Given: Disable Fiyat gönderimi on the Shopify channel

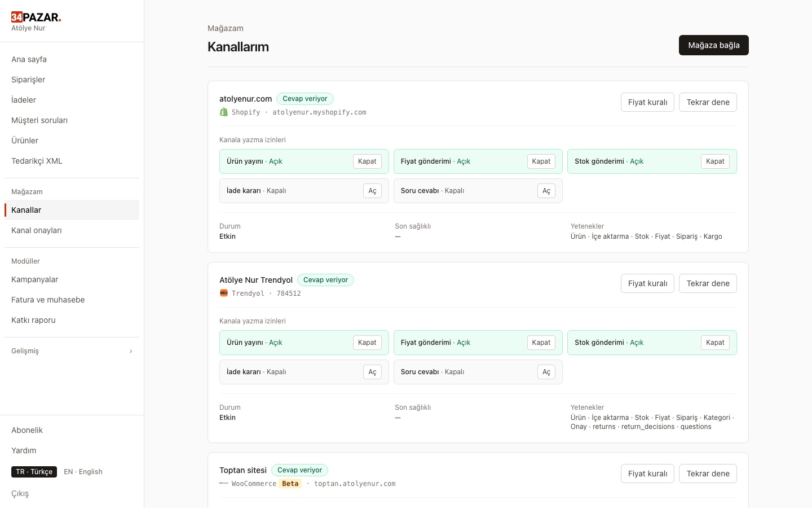Looking at the screenshot, I should pos(541,161).
